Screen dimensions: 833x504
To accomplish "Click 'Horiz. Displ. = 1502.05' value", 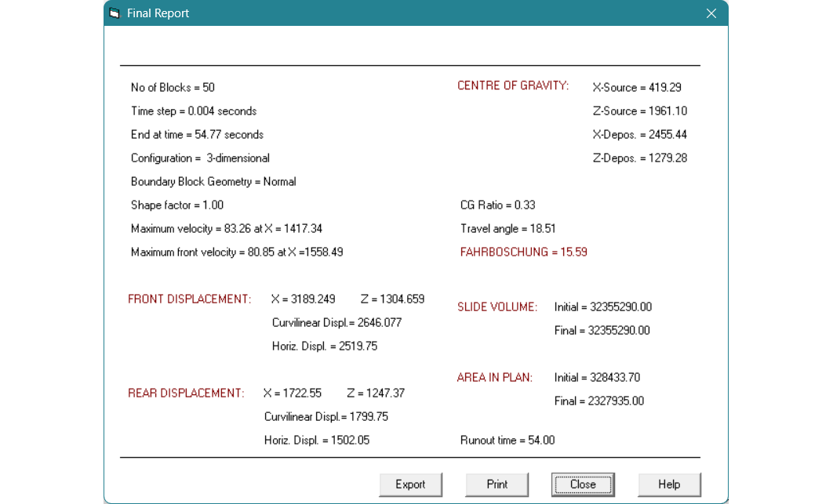I will [x=317, y=441].
